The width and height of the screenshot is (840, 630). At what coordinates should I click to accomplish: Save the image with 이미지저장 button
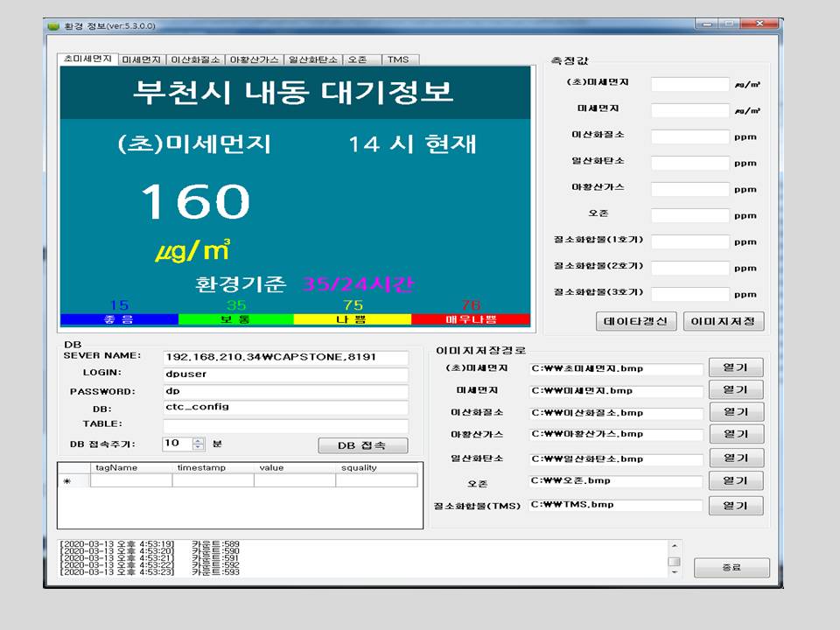pyautogui.click(x=724, y=321)
